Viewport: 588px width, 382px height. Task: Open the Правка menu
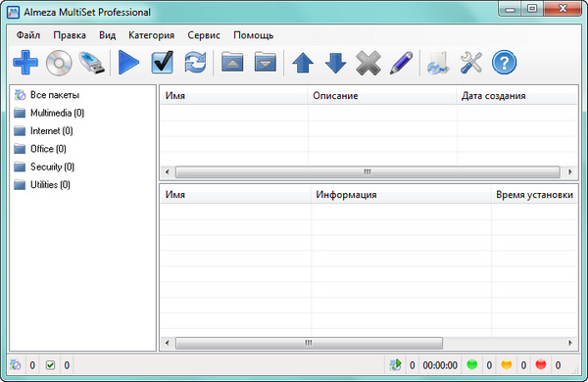[70, 35]
